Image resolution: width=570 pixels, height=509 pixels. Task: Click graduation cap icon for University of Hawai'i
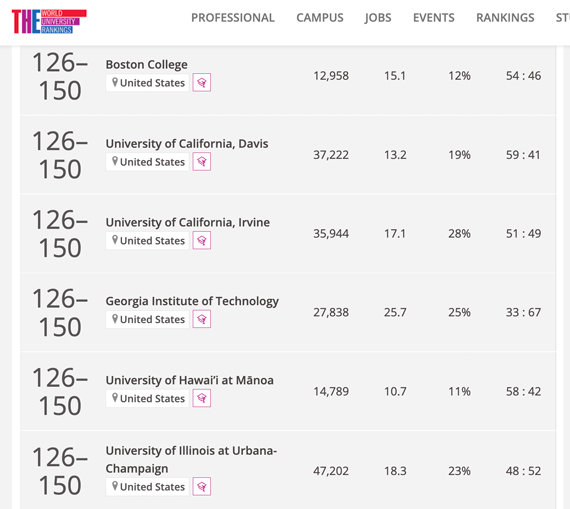coord(202,398)
